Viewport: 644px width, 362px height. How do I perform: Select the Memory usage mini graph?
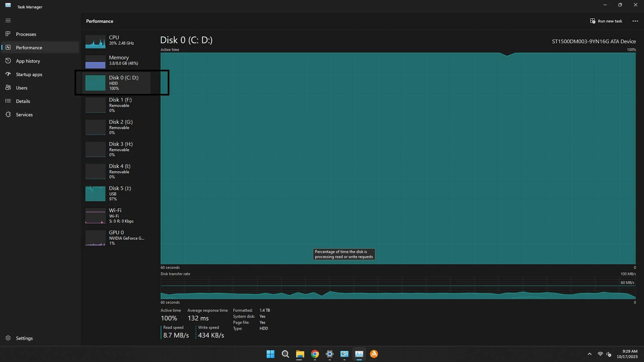coord(95,62)
